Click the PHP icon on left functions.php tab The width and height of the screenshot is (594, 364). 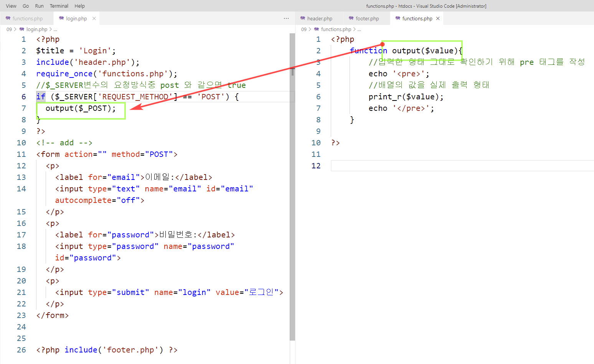(8, 18)
